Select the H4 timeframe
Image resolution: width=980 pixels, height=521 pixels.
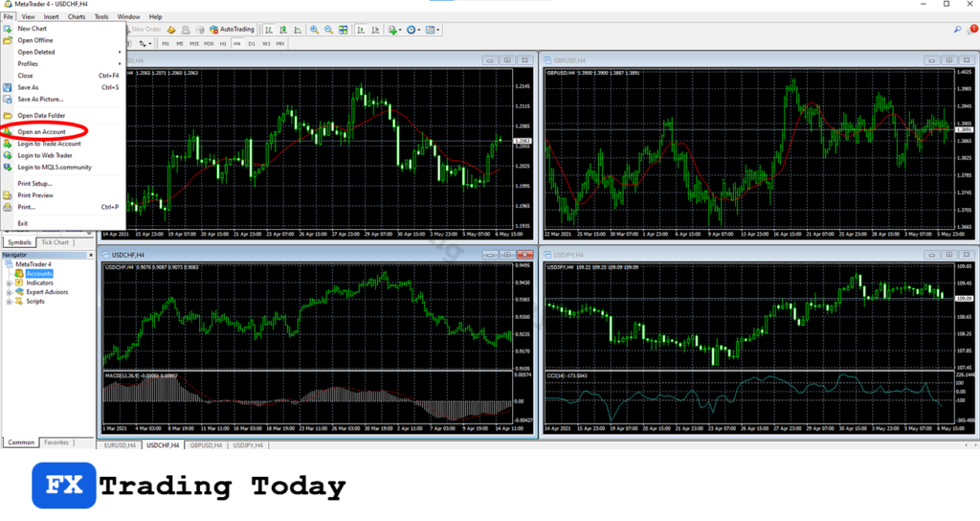coord(237,44)
